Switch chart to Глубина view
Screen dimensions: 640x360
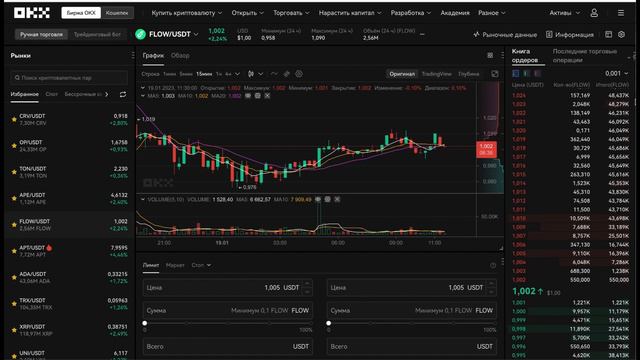coord(469,74)
